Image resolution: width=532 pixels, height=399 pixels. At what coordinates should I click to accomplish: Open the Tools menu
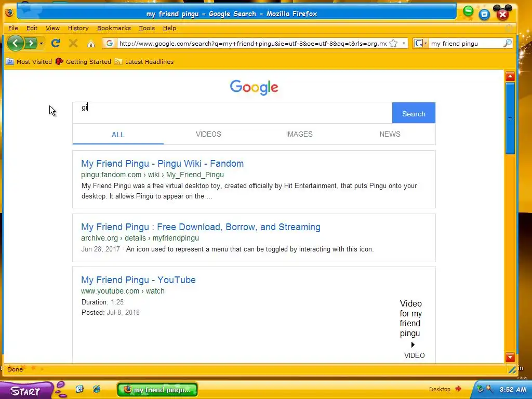(x=147, y=28)
